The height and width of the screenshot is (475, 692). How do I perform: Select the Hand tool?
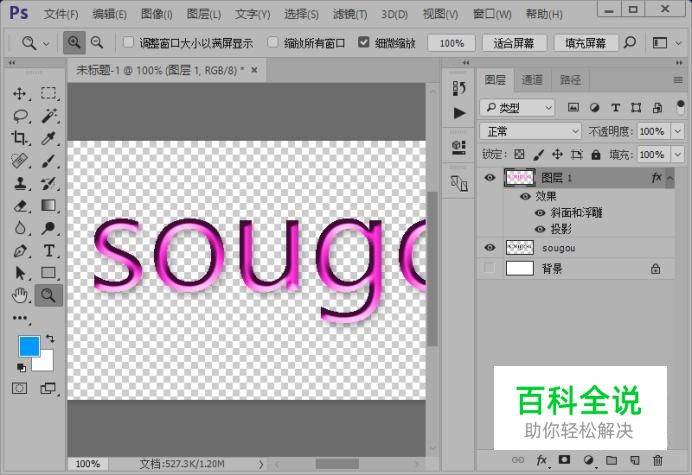(19, 295)
